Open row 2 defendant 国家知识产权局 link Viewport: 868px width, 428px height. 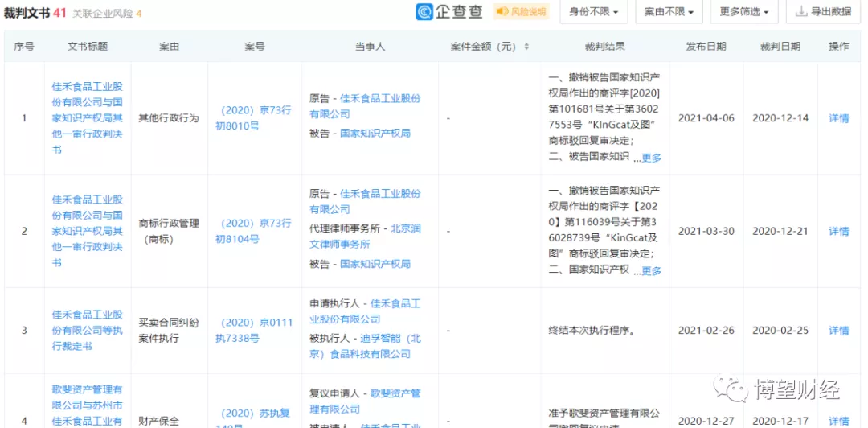[x=375, y=264]
